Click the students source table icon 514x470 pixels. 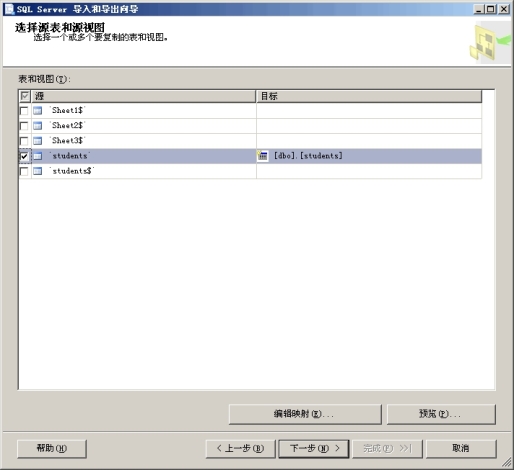click(38, 156)
